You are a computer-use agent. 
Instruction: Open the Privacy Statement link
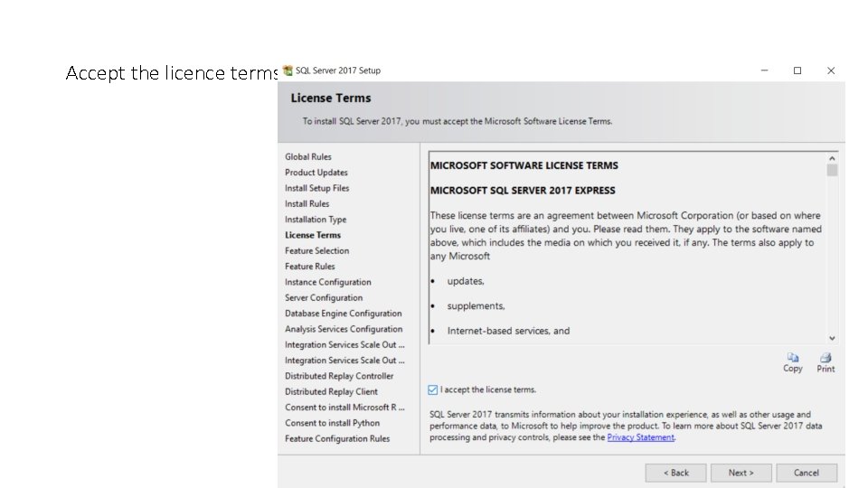click(640, 437)
